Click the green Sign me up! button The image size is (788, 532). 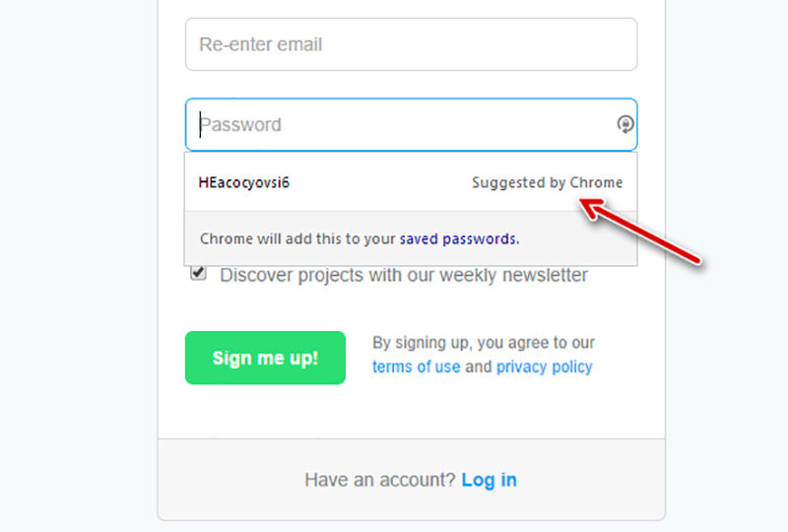pyautogui.click(x=265, y=358)
